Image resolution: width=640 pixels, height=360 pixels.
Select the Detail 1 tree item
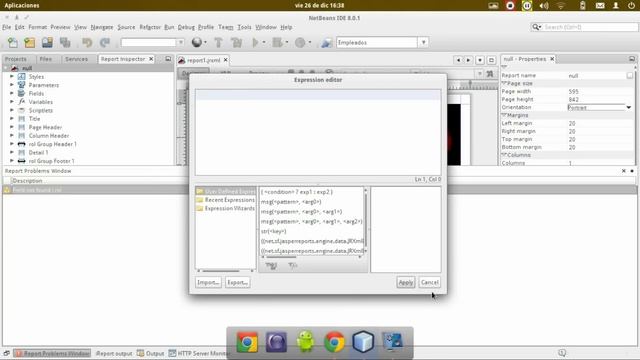coord(38,152)
